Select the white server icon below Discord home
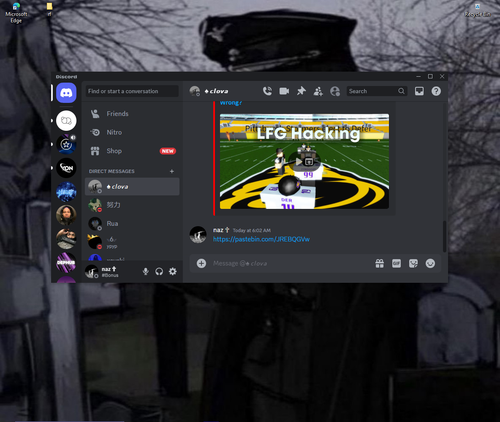Viewport: 500px width, 422px height. pyautogui.click(x=66, y=120)
